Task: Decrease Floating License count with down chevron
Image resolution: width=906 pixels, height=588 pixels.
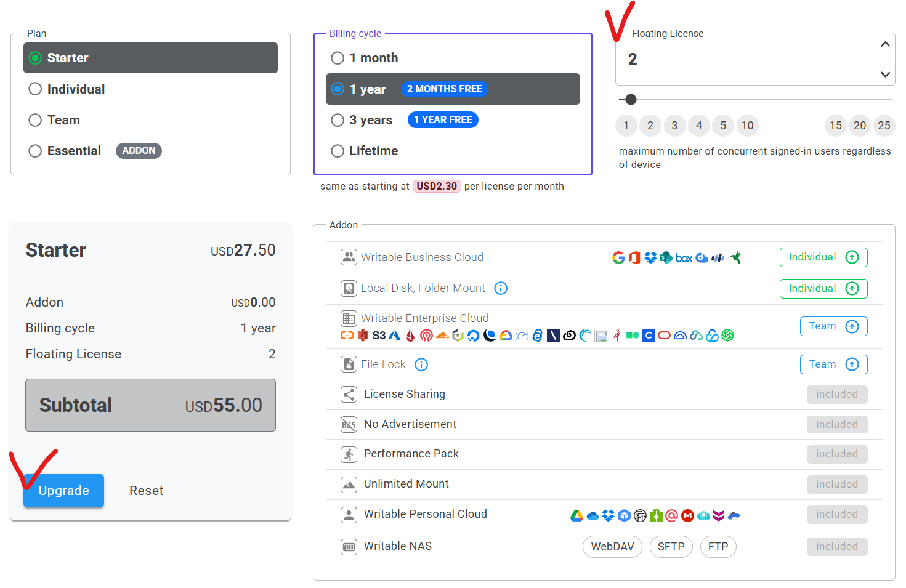Action: coord(885,75)
